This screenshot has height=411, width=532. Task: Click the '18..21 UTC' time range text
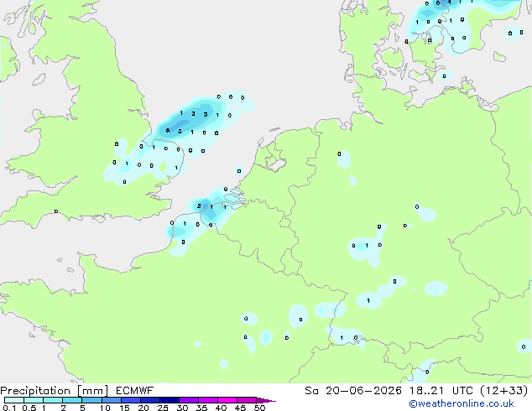pos(441,391)
